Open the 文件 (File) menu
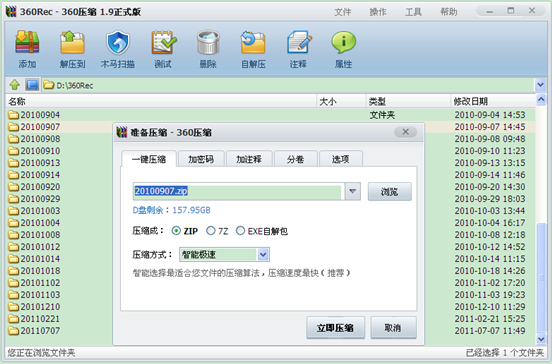Screen dimensions: 552x364 tap(343, 12)
